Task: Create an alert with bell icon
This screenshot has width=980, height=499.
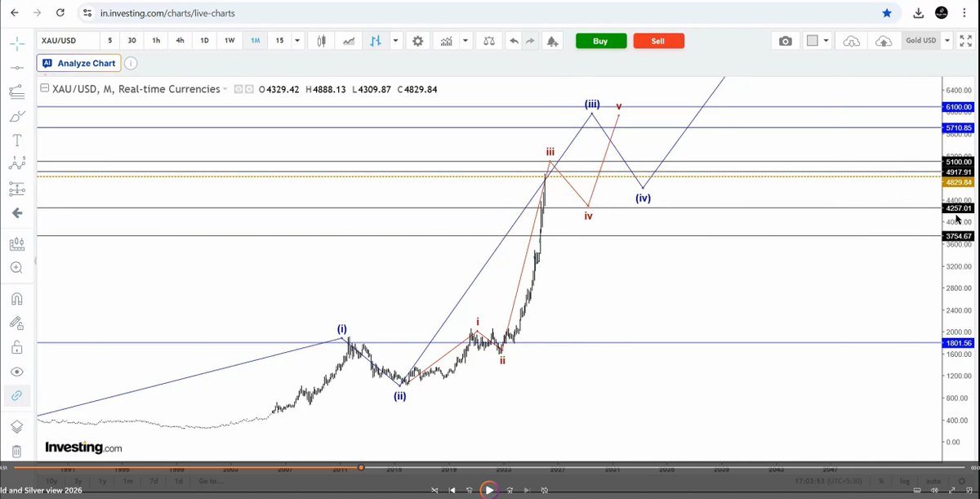Action: [553, 41]
